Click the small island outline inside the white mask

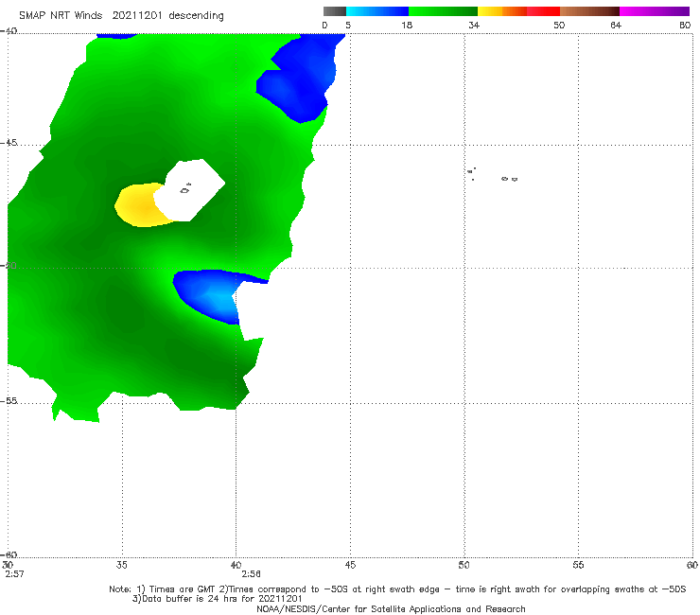point(185,189)
